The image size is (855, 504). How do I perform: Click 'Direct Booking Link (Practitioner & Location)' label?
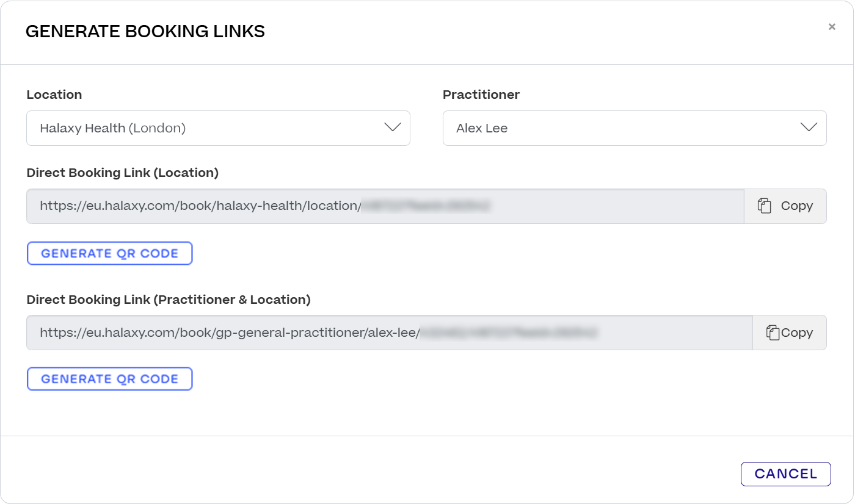pos(169,300)
